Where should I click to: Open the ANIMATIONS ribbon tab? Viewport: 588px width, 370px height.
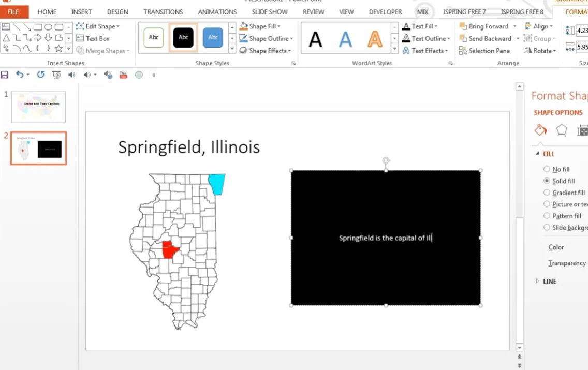tap(217, 12)
